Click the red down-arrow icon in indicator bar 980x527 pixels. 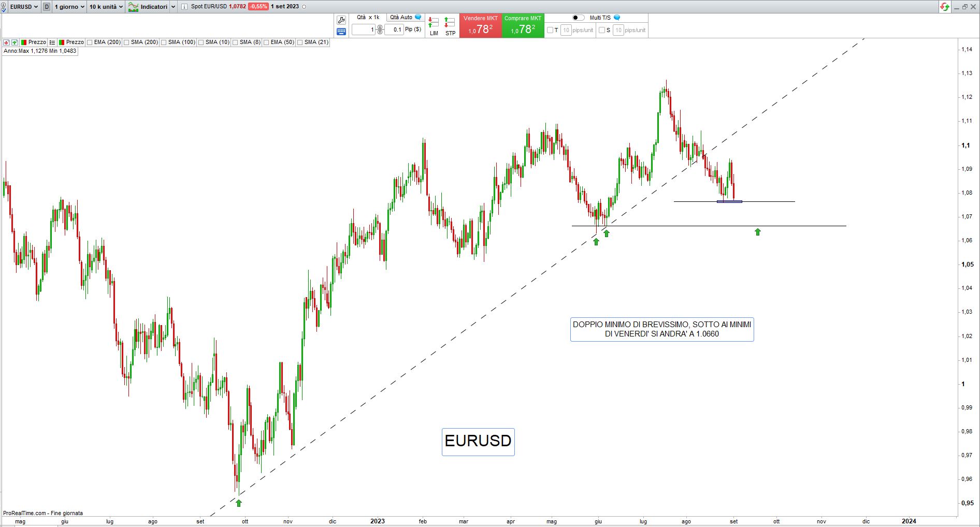click(6, 42)
